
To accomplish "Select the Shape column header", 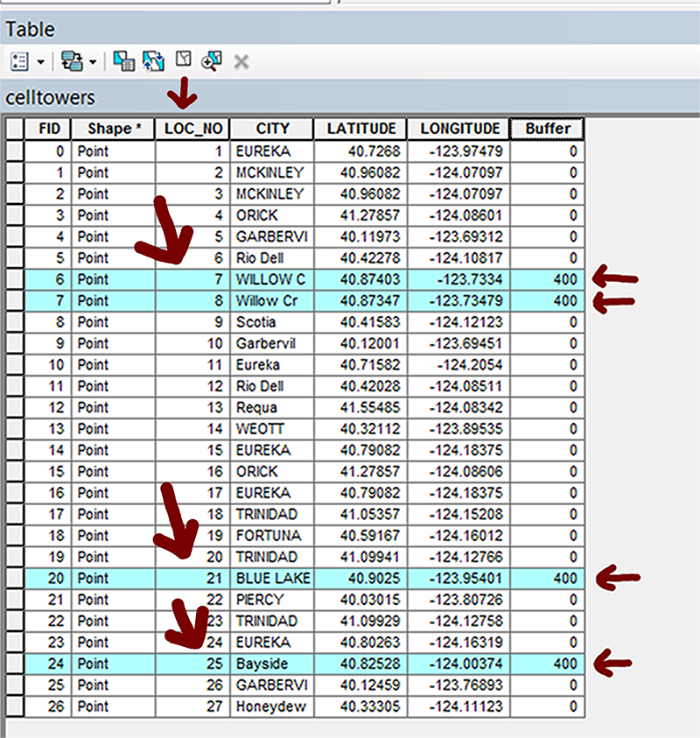I will point(113,129).
